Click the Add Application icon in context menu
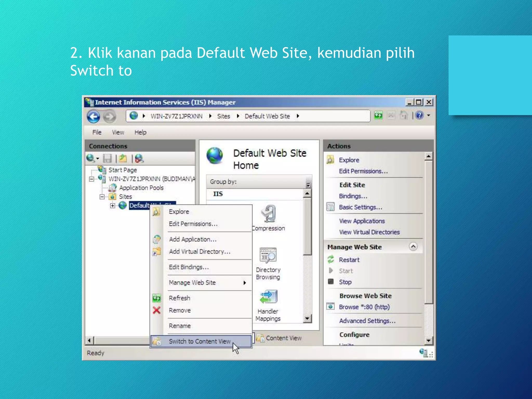 point(157,239)
